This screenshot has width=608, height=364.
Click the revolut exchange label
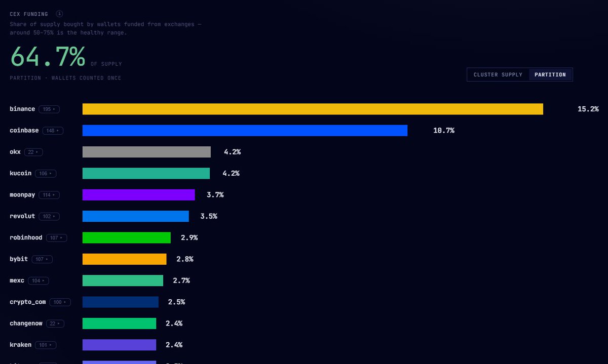click(22, 216)
